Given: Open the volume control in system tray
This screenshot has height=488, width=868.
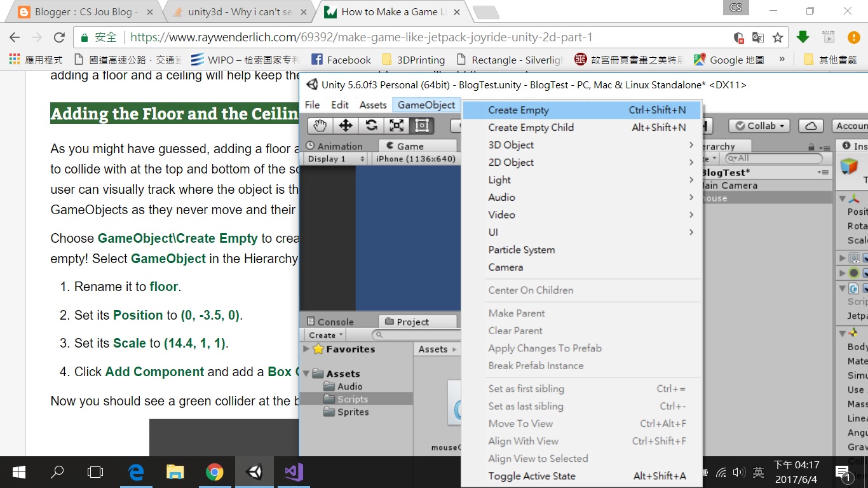Looking at the screenshot, I should click(x=738, y=472).
